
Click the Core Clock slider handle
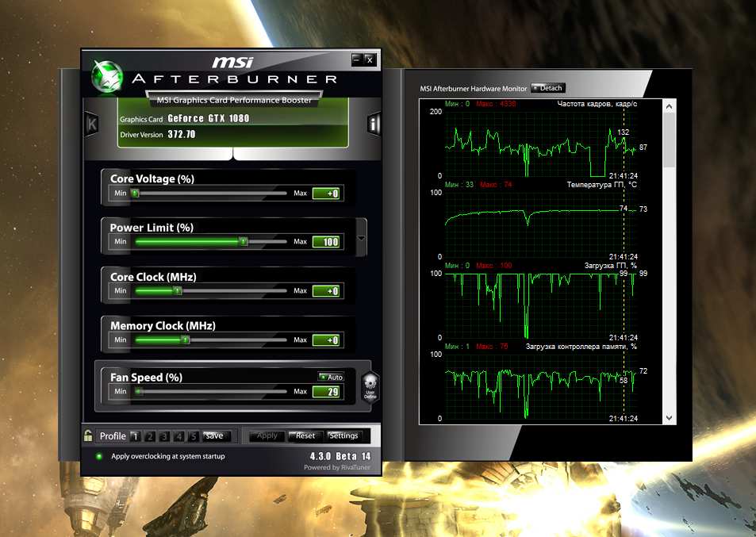click(x=178, y=290)
